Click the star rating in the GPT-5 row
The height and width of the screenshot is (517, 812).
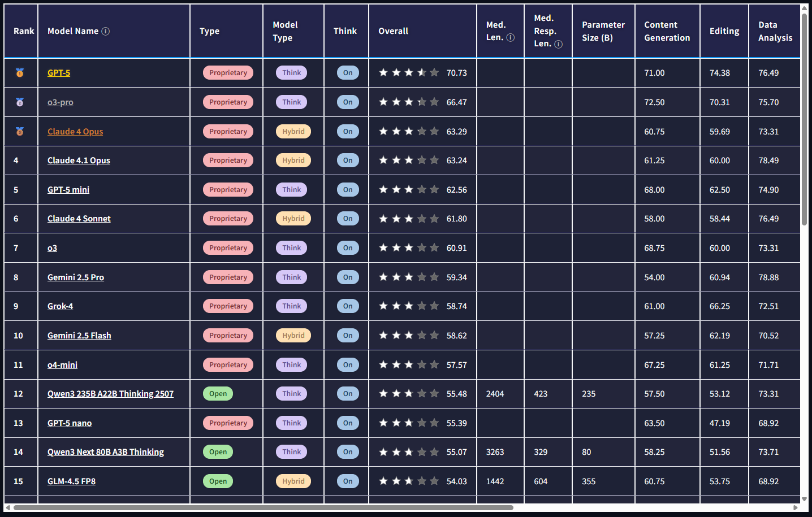point(409,73)
